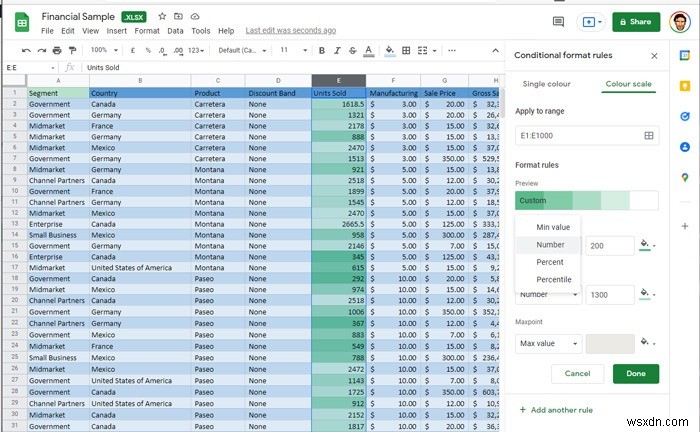700x432 pixels.
Task: Format as currency with pound icon
Action: [x=133, y=50]
